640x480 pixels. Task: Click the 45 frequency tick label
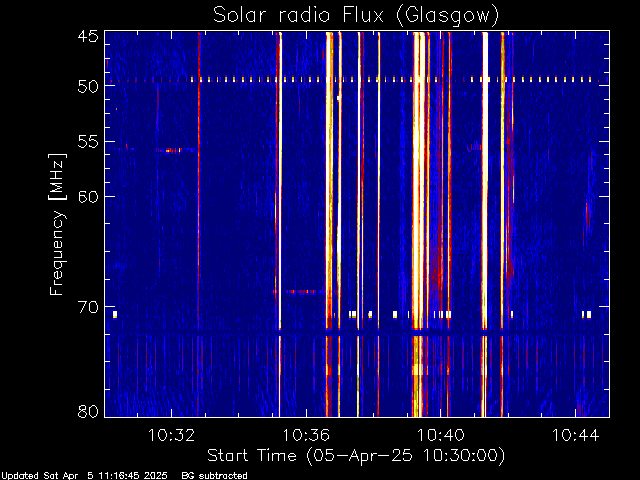pos(88,36)
